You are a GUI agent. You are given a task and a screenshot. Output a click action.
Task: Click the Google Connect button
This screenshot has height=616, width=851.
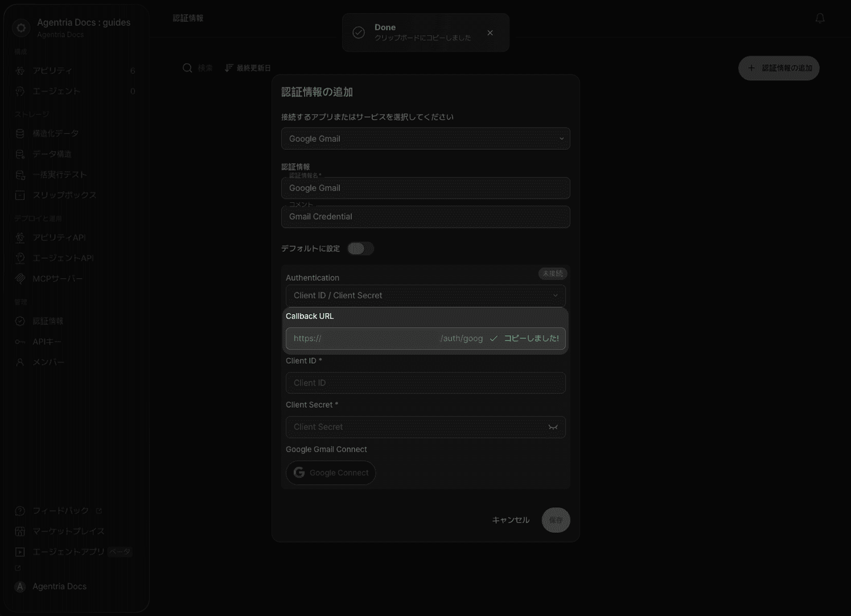(x=331, y=473)
